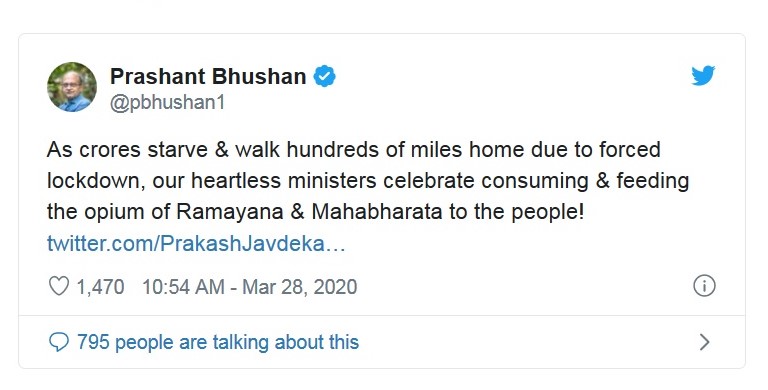Image resolution: width=768 pixels, height=390 pixels.
Task: Open Prashant Bhushan's profile picture
Action: click(72, 87)
